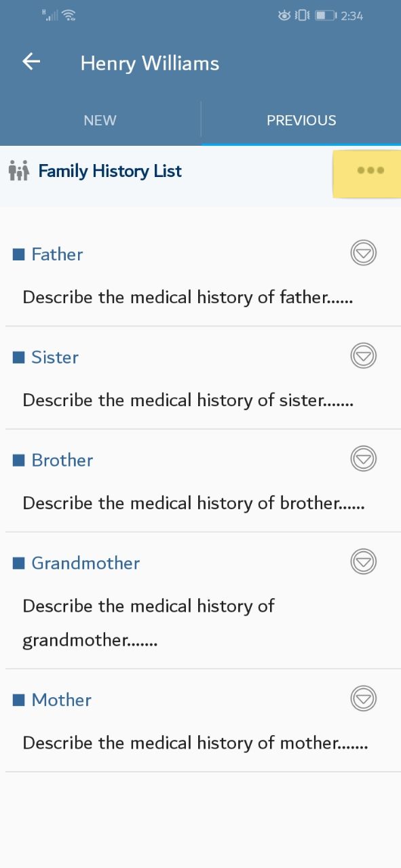Click the blue square beside Sister
Screen dimensions: 401x868
click(19, 357)
